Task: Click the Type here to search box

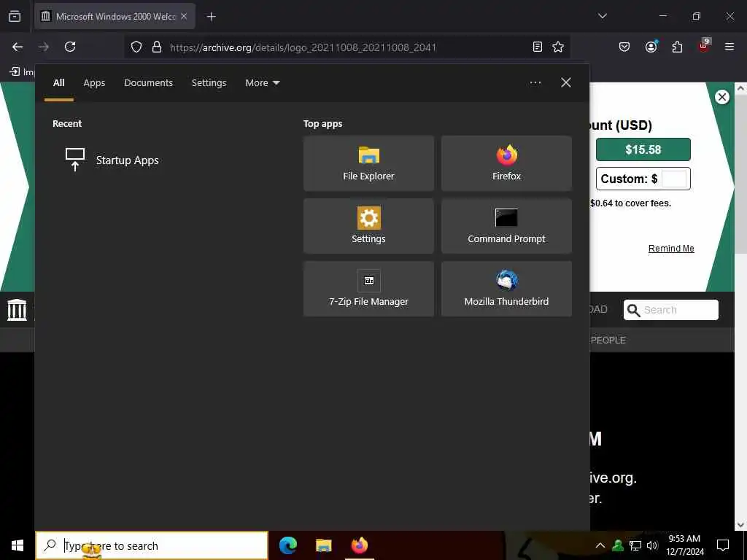Action: 152,545
